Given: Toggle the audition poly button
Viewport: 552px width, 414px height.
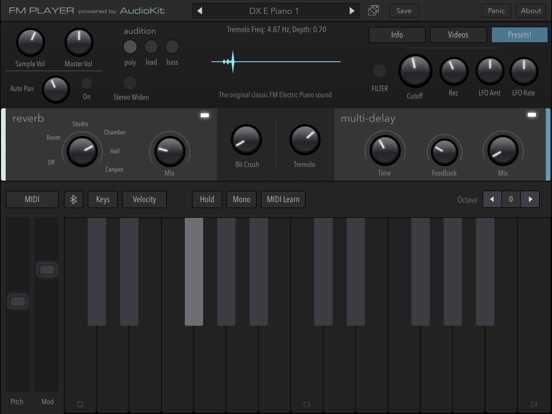Looking at the screenshot, I should pyautogui.click(x=130, y=46).
